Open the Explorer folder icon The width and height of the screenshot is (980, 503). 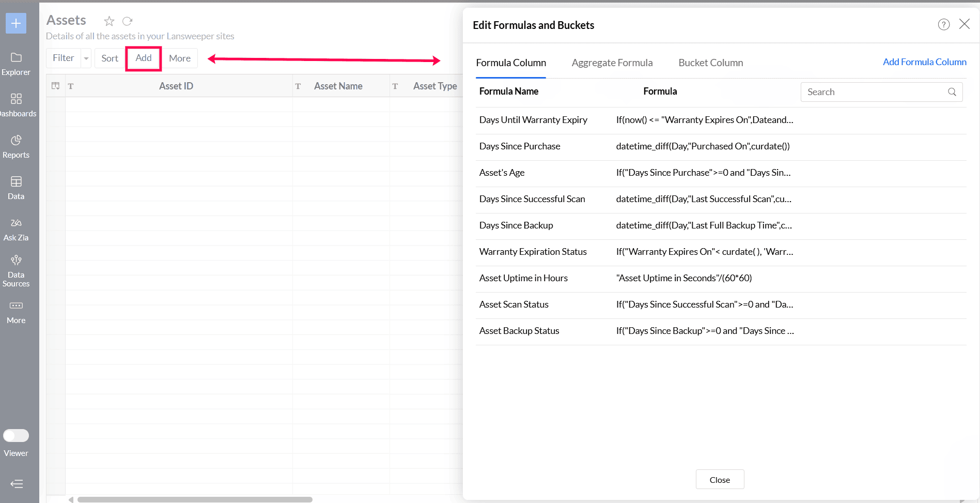[x=16, y=57]
